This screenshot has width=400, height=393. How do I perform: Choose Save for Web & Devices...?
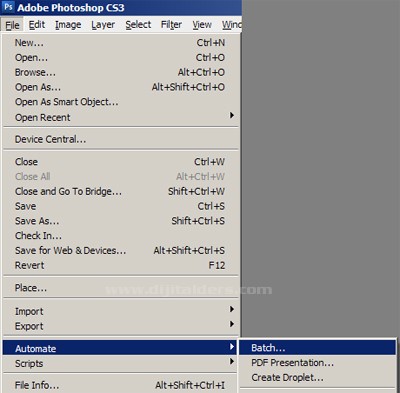[120, 250]
